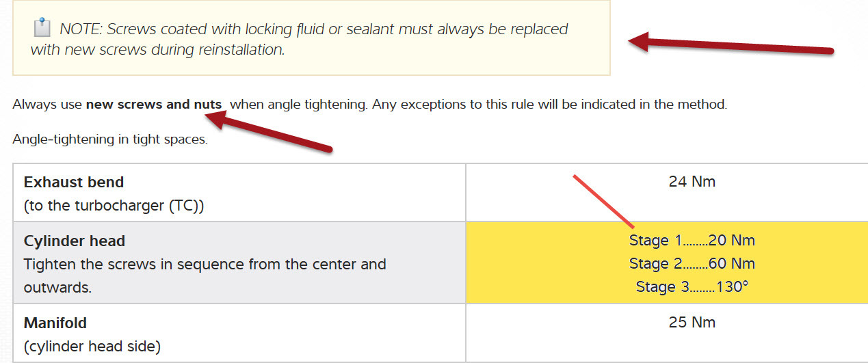
Task: Click "(cylinder head side)" subtext
Action: tap(92, 347)
